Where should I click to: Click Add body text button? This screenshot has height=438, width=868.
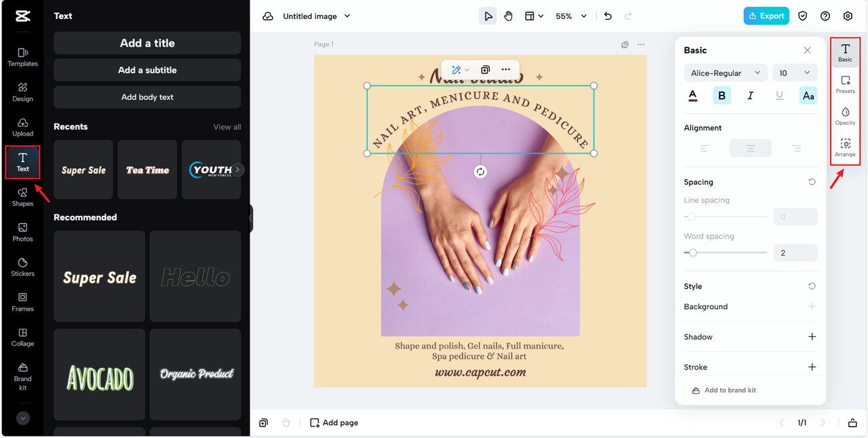tap(147, 97)
